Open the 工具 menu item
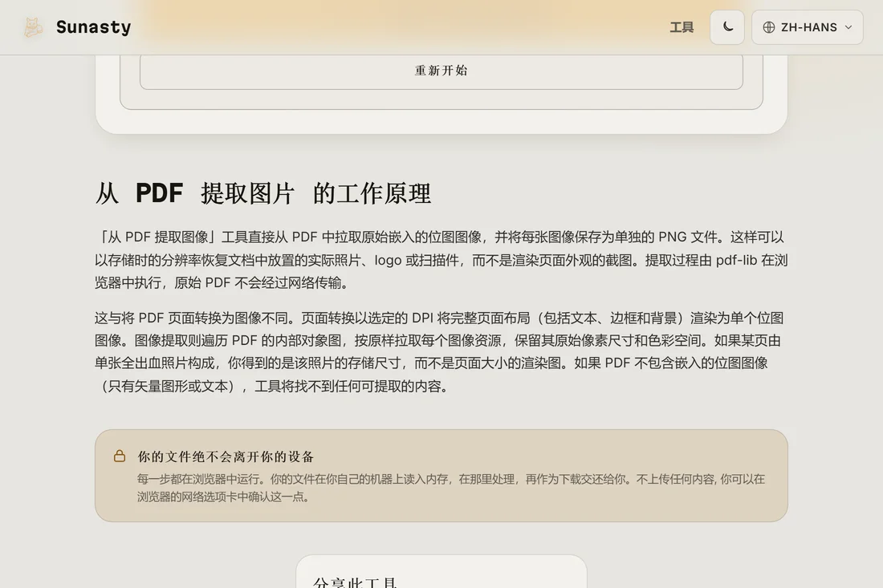 682,27
